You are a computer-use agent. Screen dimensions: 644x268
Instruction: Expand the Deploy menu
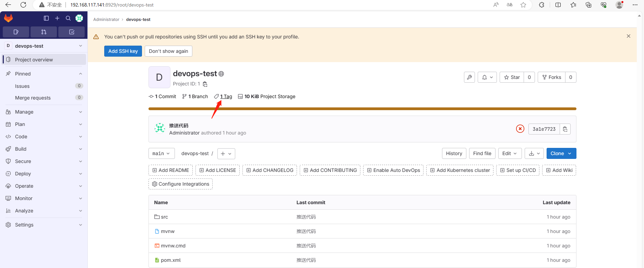[44, 174]
